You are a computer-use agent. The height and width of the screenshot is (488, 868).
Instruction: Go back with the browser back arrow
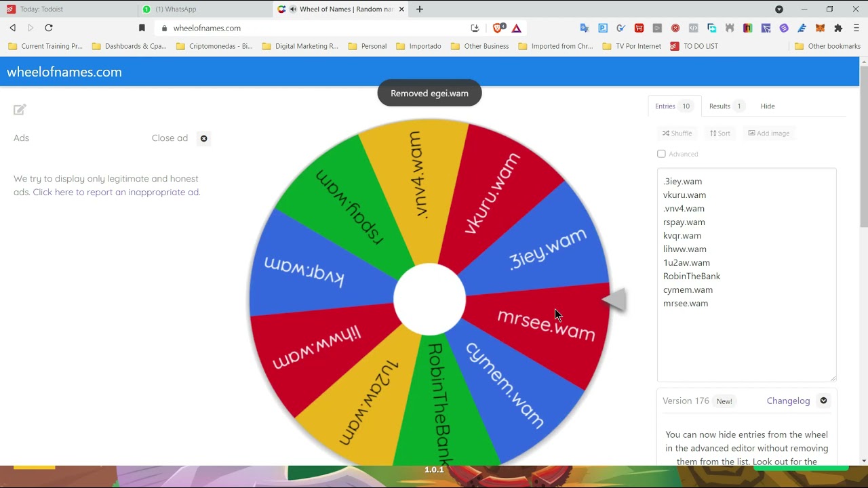click(x=13, y=28)
